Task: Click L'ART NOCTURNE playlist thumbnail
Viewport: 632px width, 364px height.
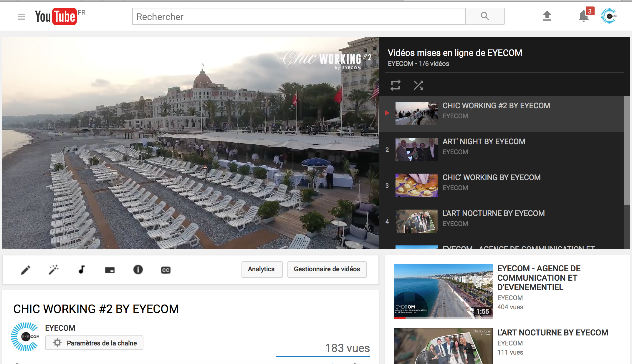Action: pos(416,221)
